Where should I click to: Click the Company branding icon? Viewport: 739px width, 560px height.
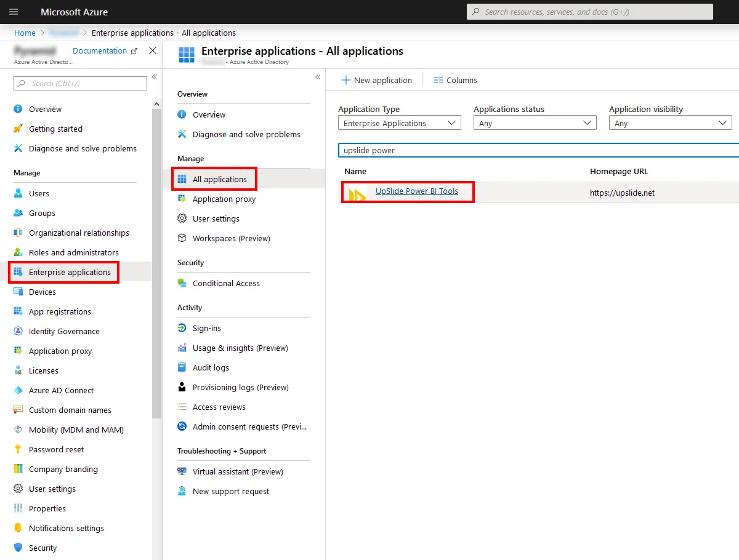click(x=18, y=469)
